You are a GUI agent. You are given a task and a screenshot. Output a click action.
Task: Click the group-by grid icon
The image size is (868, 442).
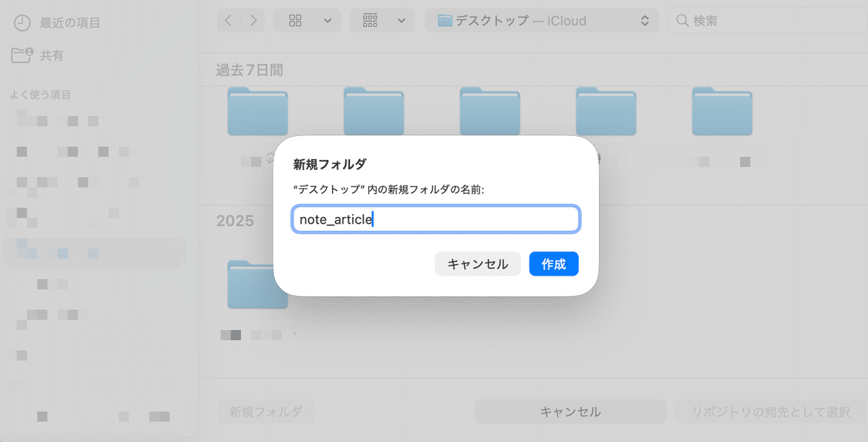(x=370, y=21)
